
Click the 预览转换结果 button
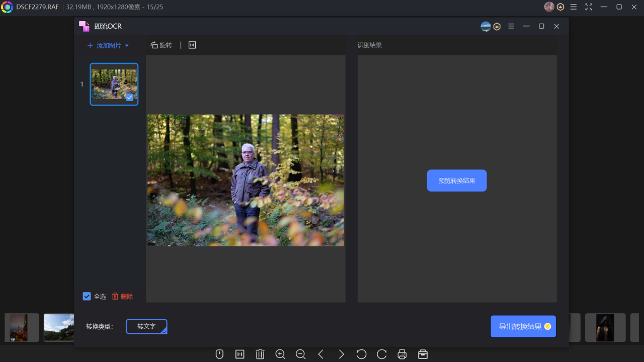point(456,180)
